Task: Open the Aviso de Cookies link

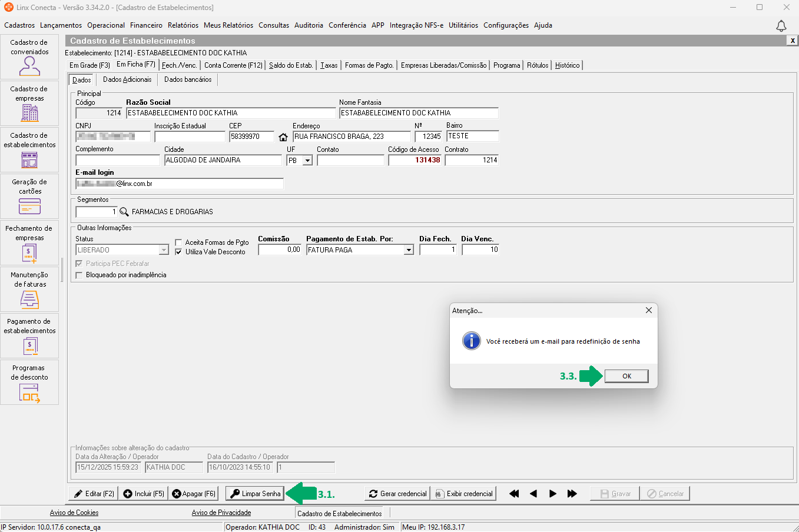Action: [74, 513]
